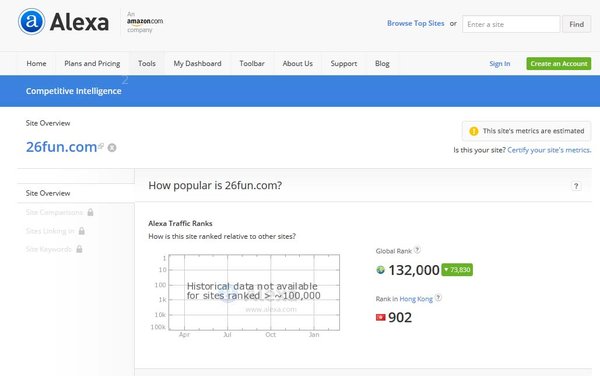The image size is (600, 376).
Task: Click the yellow warning icon for estimated metrics
Action: [x=474, y=131]
